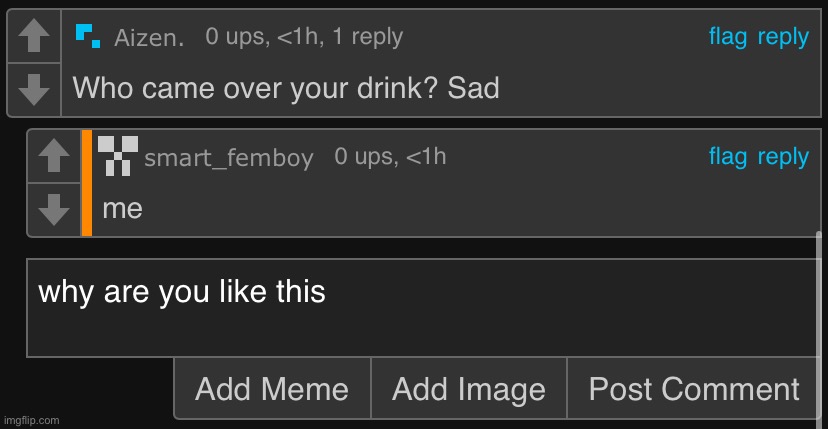828x429 pixels.
Task: Upvote Aizen's comment with the up arrow
Action: coord(34,36)
